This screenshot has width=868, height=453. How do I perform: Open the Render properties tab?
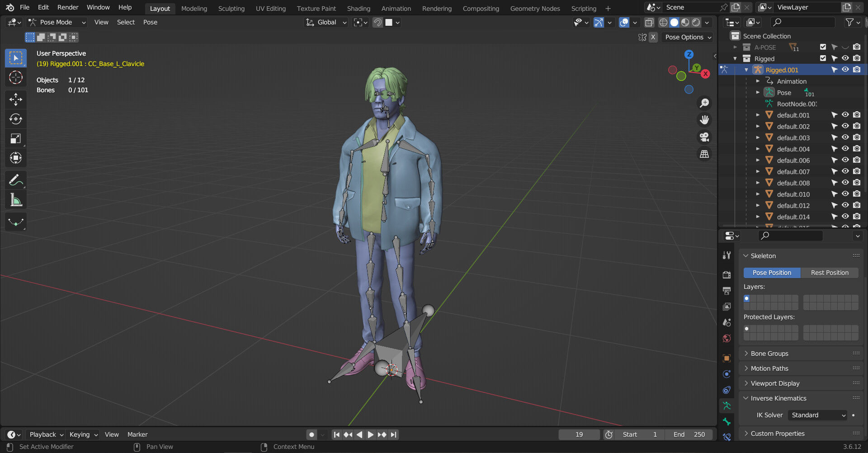coord(726,275)
